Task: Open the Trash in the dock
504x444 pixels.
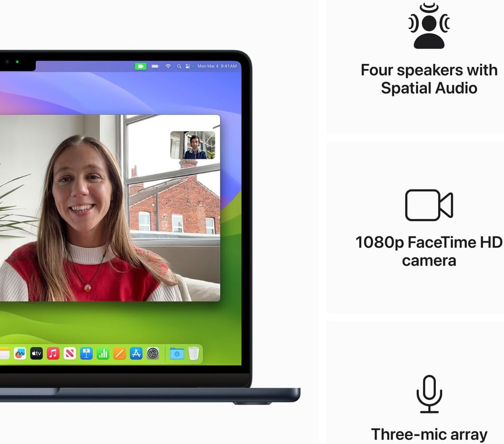Action: point(194,353)
